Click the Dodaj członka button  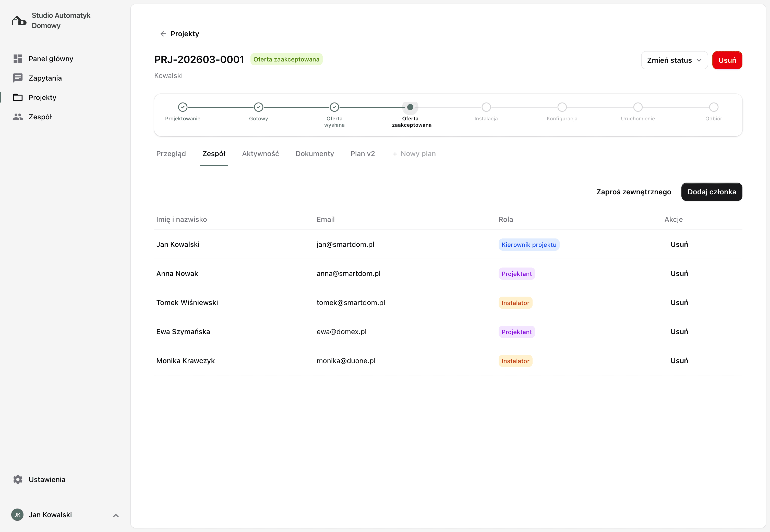711,192
